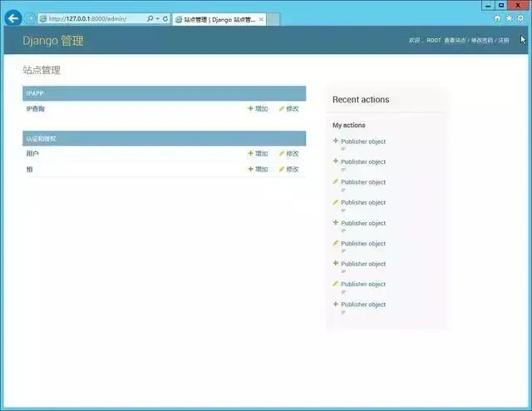Screen dimensions: 532x411
Task: Open Favorites with the star icon
Action: pyautogui.click(x=509, y=18)
